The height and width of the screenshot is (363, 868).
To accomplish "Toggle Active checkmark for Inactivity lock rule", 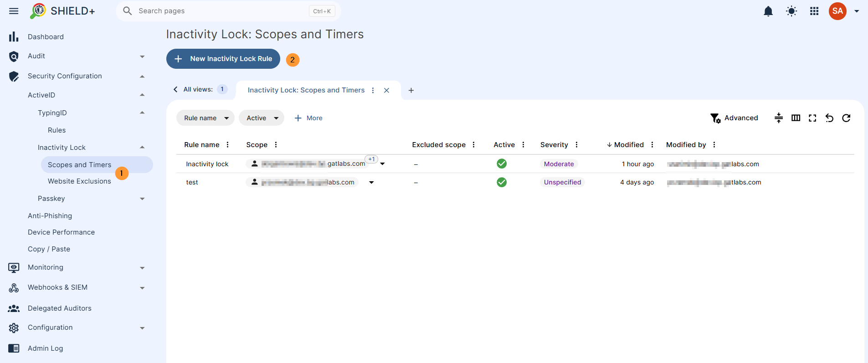I will pos(502,164).
